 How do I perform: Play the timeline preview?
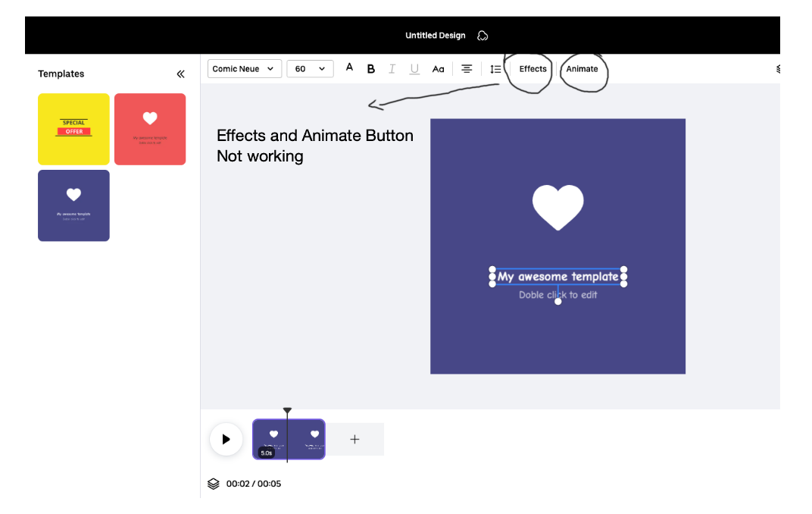click(x=226, y=440)
